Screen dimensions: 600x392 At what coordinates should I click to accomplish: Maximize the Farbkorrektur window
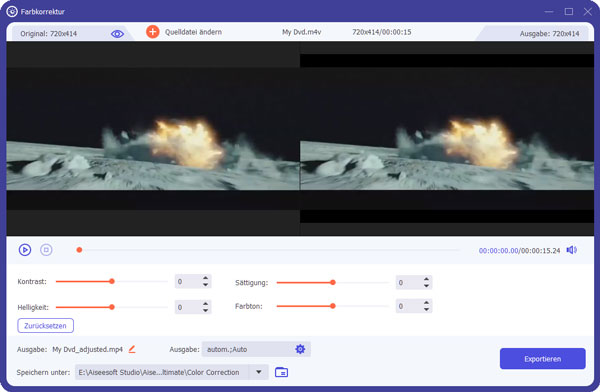tap(569, 12)
